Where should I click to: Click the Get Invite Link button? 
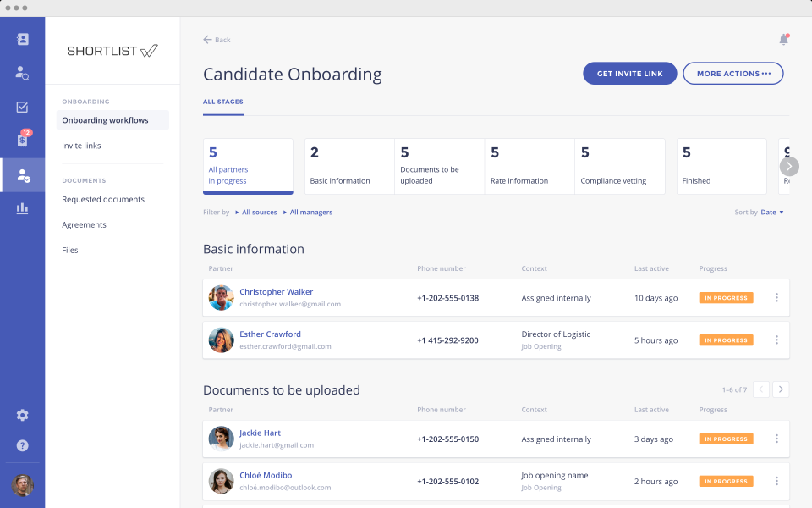coord(629,73)
